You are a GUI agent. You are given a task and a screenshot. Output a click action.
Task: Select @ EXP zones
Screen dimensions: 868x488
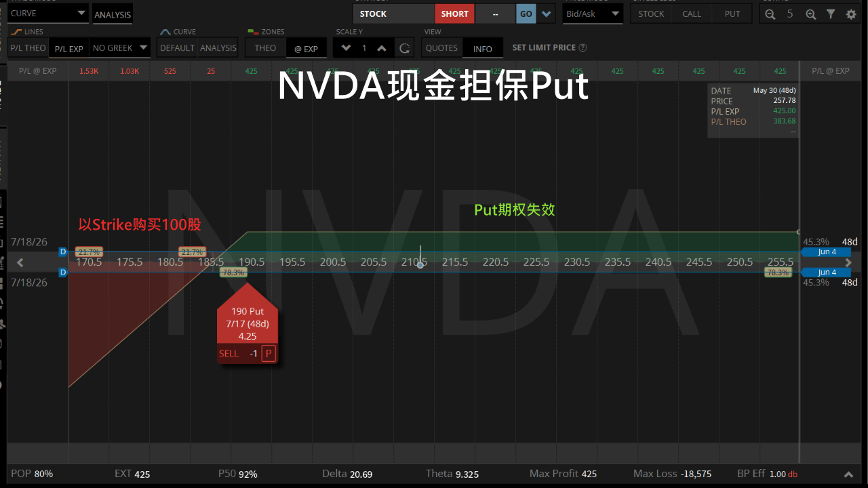pos(306,49)
